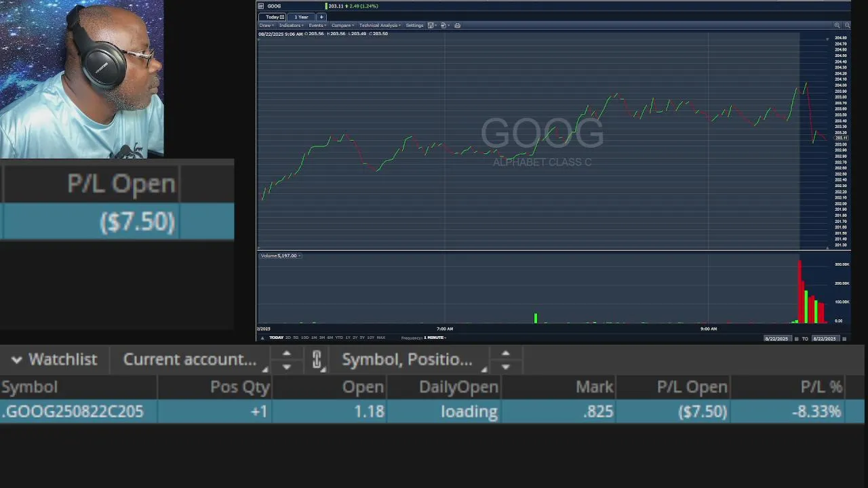Open calendar icon for end date

pos(844,339)
